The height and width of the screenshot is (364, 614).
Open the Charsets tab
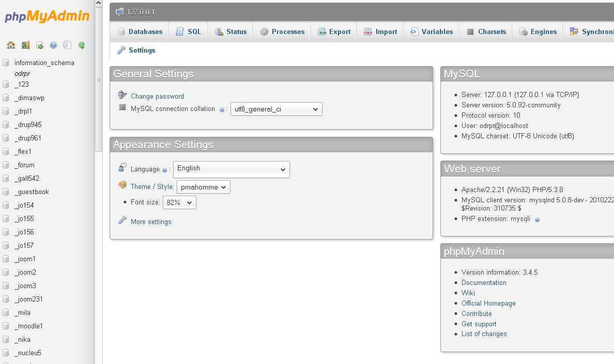point(486,31)
